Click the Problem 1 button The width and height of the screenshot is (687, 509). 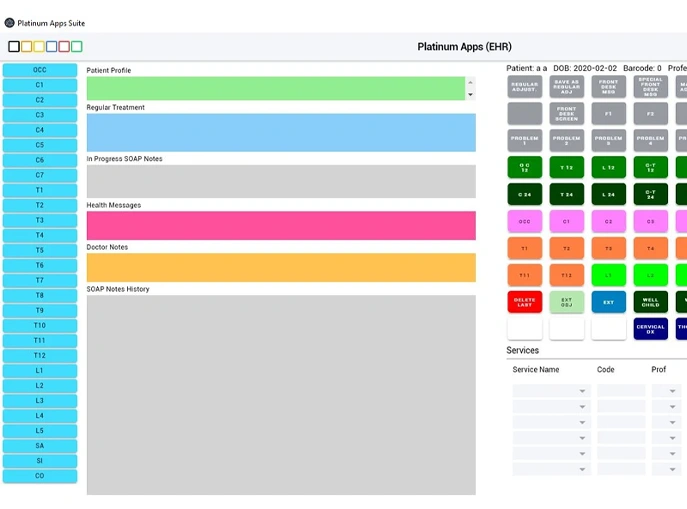(x=524, y=141)
